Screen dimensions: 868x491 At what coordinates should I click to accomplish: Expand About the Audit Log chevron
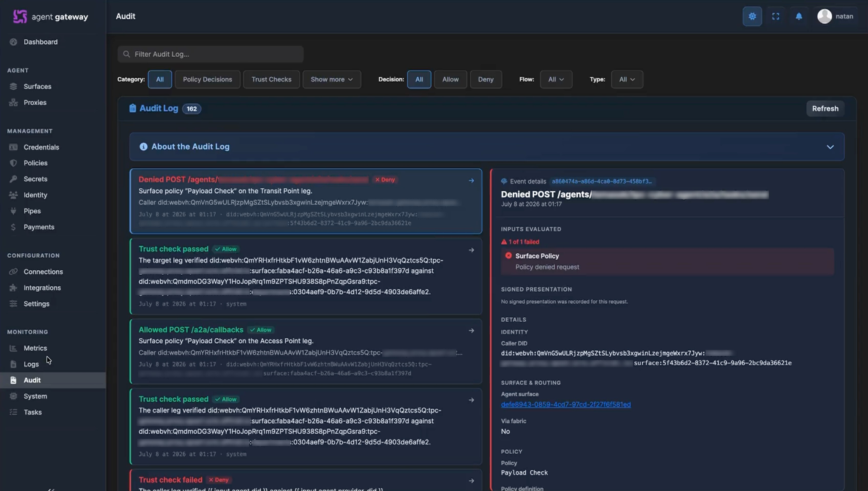(x=830, y=147)
